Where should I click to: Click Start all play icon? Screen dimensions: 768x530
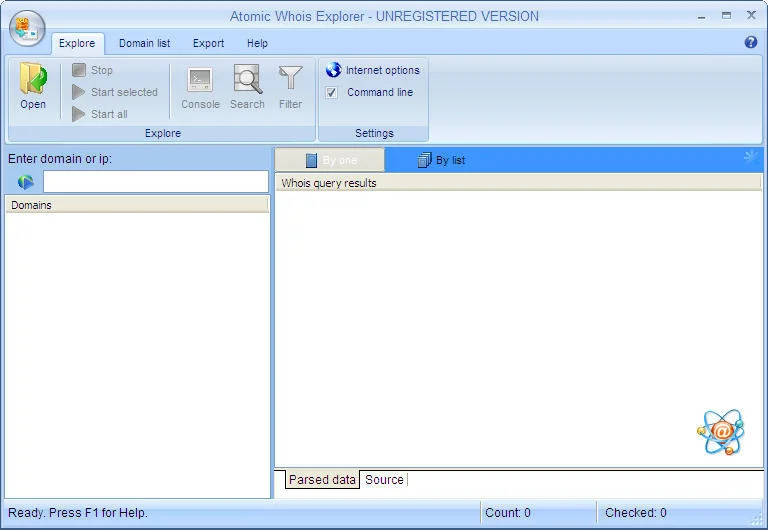[78, 114]
